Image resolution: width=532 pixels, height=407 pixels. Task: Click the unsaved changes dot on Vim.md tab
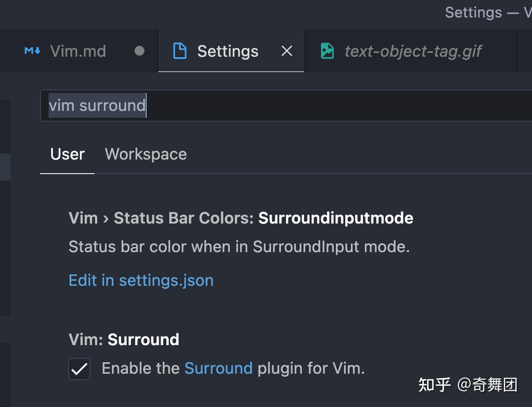tap(139, 51)
